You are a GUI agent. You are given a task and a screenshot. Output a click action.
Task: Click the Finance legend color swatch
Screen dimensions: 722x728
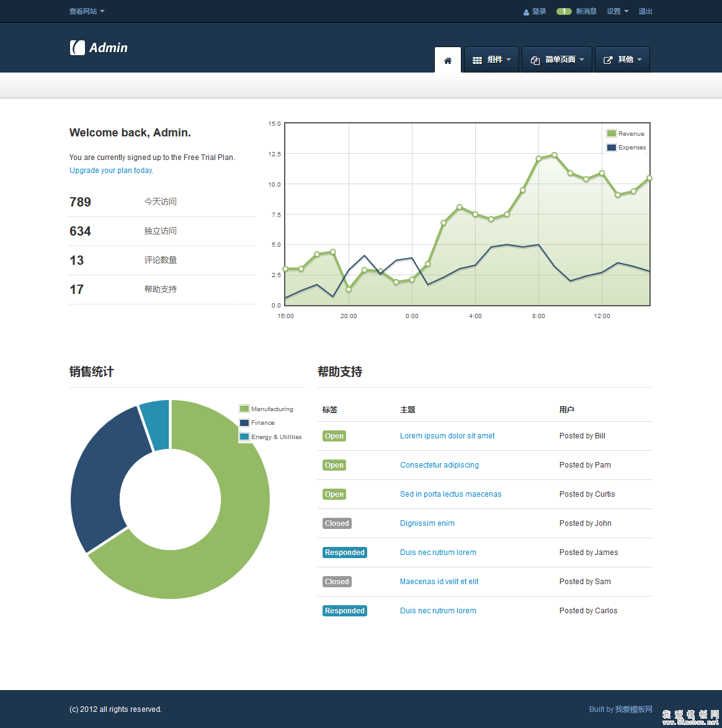click(x=244, y=423)
